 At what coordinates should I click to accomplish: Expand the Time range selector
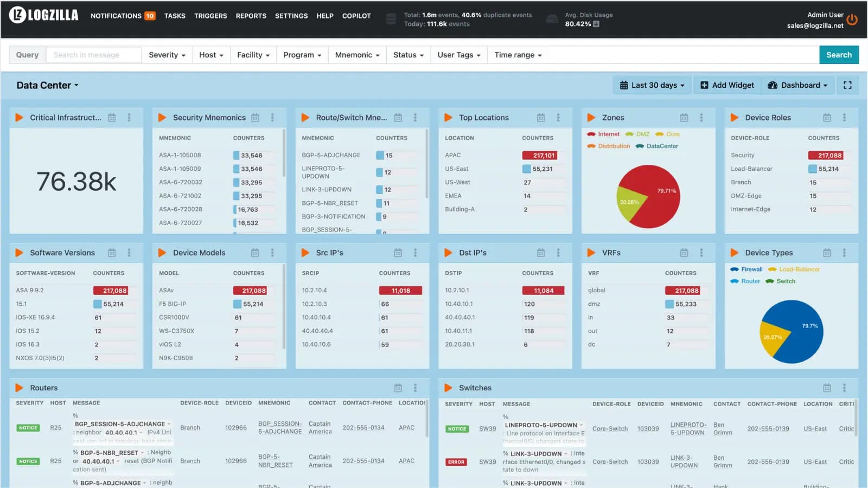point(517,55)
